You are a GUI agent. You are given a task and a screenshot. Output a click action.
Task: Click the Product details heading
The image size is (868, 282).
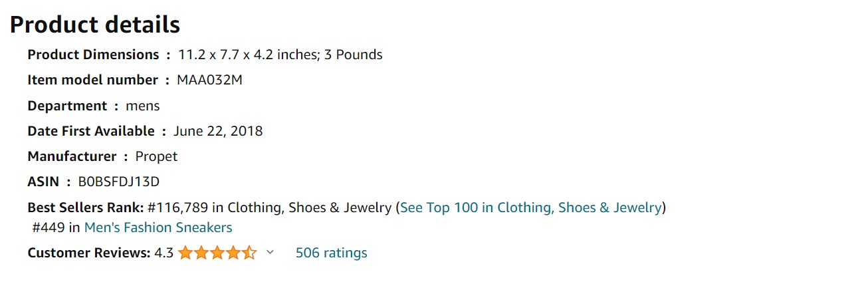95,25
